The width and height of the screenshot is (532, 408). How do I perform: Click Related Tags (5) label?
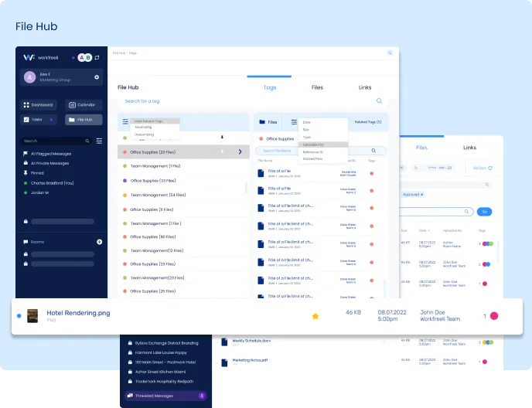point(368,122)
